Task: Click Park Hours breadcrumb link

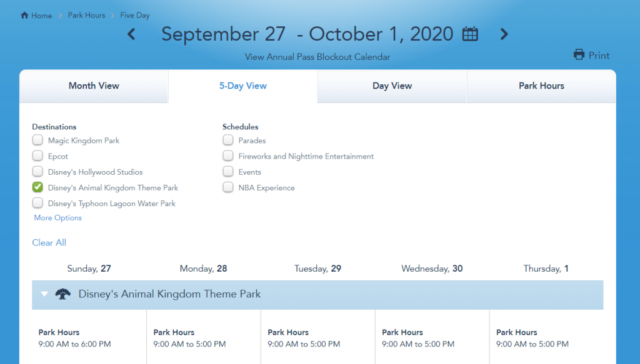Action: pyautogui.click(x=86, y=15)
